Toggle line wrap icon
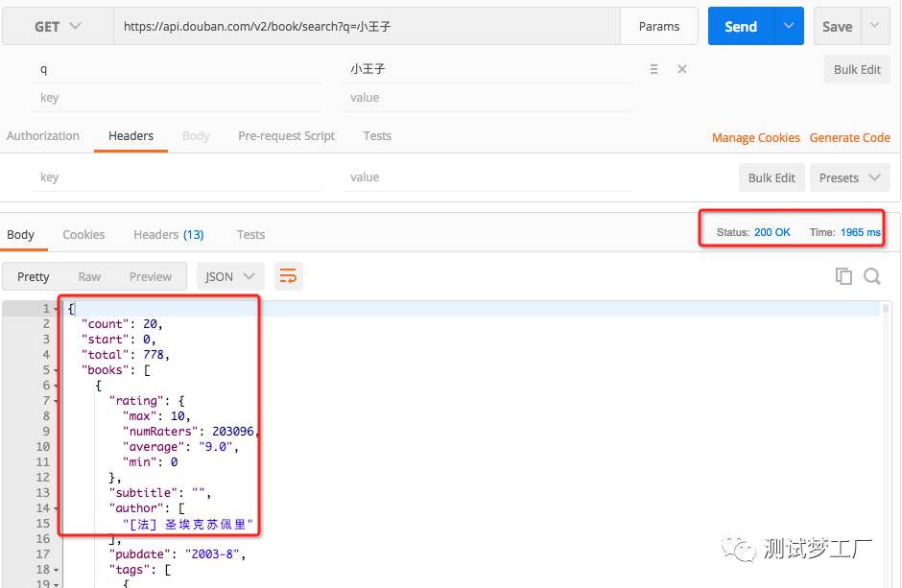 click(288, 277)
